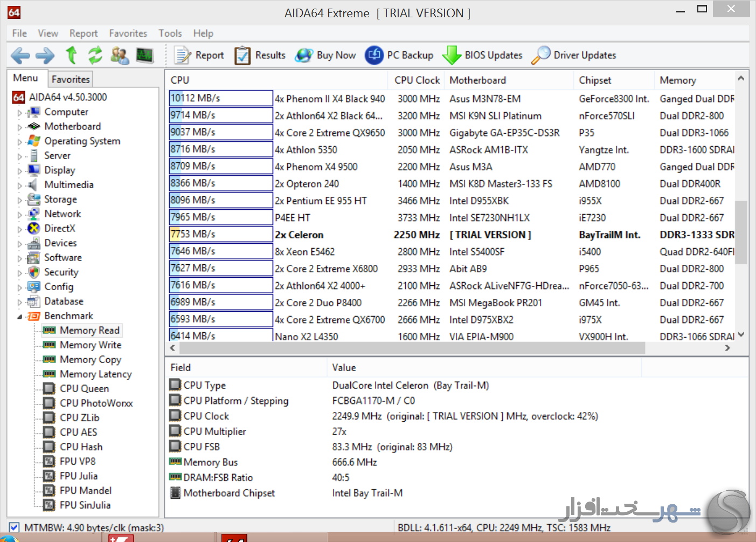Click the benchmark list vertical scrollbar thumb
The width and height of the screenshot is (756, 542).
[x=741, y=232]
